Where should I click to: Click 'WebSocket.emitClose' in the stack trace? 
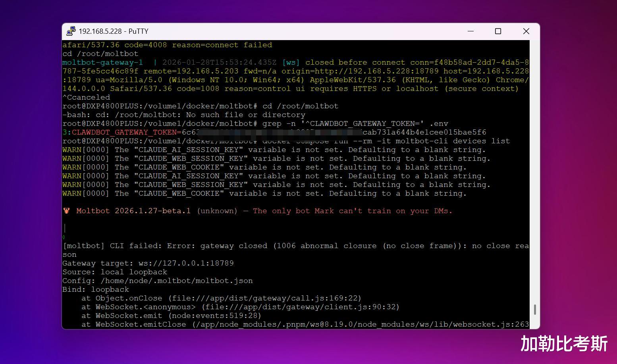(141, 324)
